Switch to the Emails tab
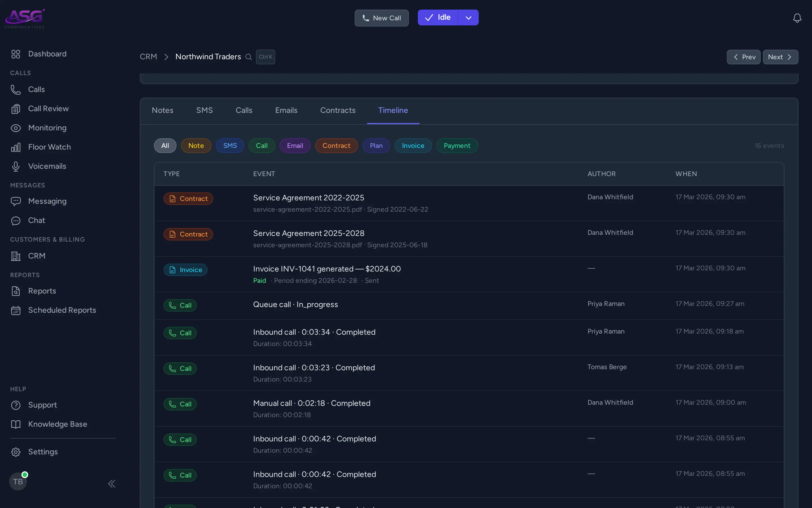Screen dimensions: 812x508 point(286,111)
